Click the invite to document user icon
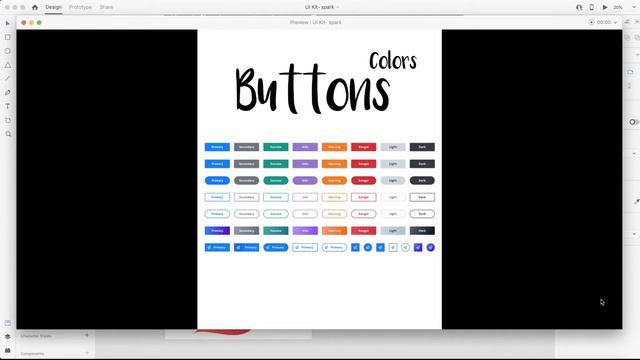 (x=579, y=7)
